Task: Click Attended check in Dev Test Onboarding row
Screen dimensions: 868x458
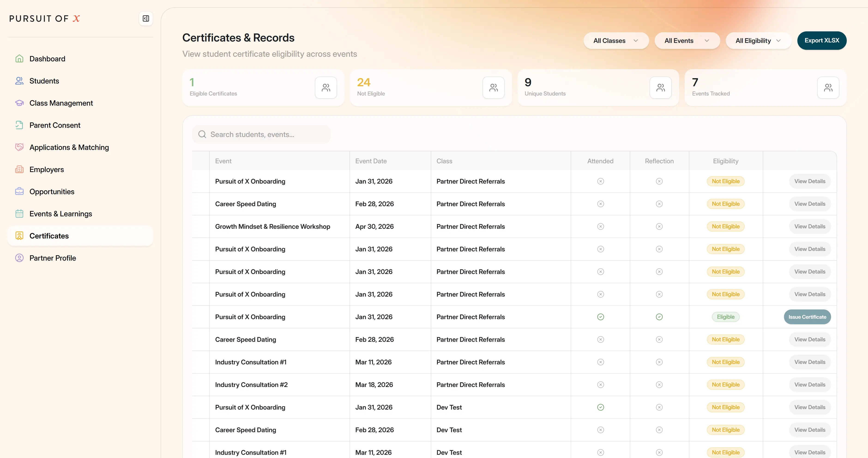Action: pos(600,407)
